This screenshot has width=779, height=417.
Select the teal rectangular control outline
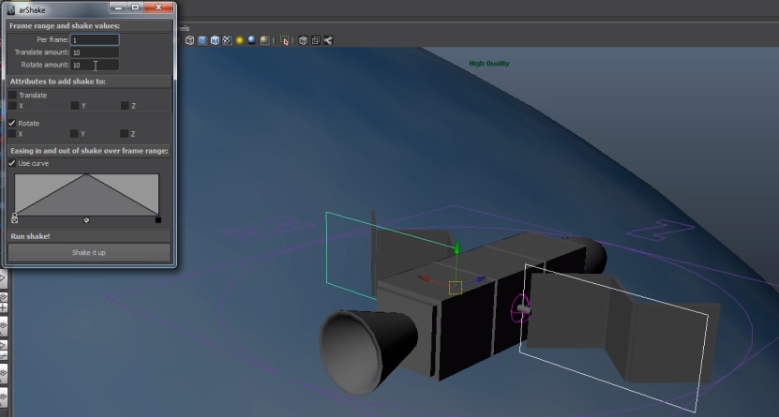tap(390, 256)
